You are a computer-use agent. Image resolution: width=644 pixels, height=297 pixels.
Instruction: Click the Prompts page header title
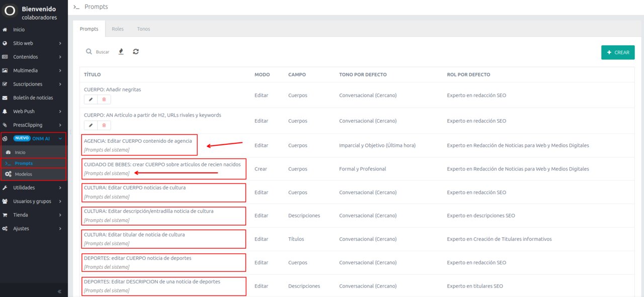[96, 7]
